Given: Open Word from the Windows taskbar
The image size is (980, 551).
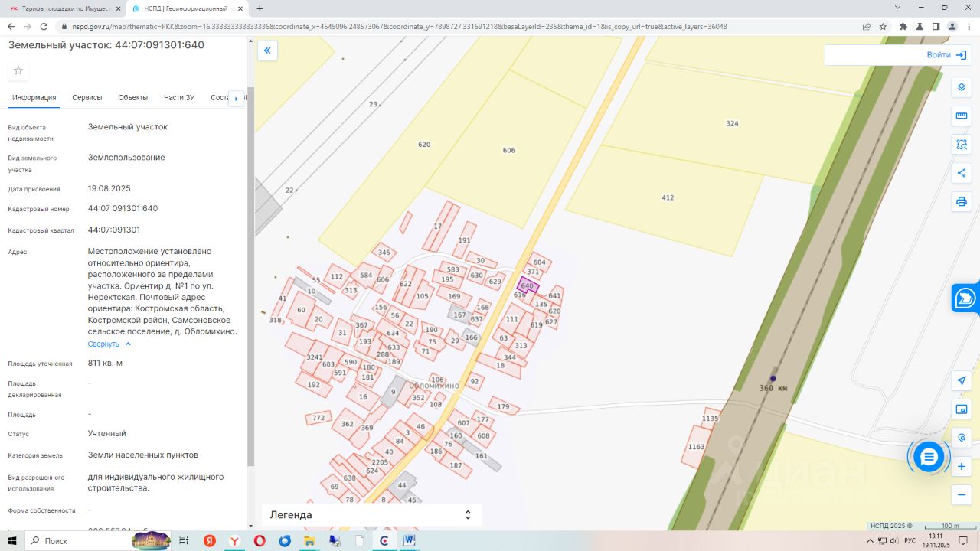Looking at the screenshot, I should [x=408, y=541].
